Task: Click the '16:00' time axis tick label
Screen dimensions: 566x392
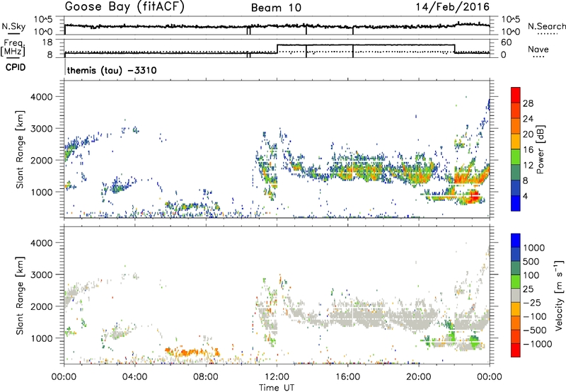Action: pyautogui.click(x=347, y=377)
